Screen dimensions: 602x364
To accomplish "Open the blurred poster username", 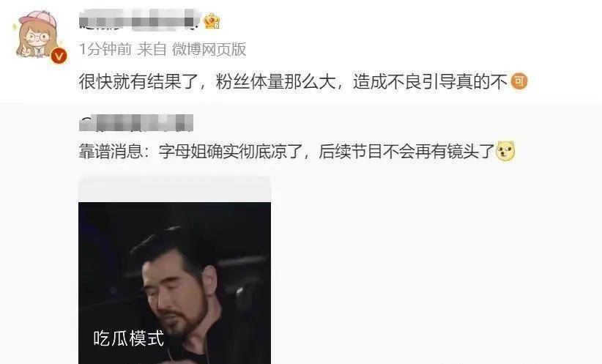I will tap(140, 20).
